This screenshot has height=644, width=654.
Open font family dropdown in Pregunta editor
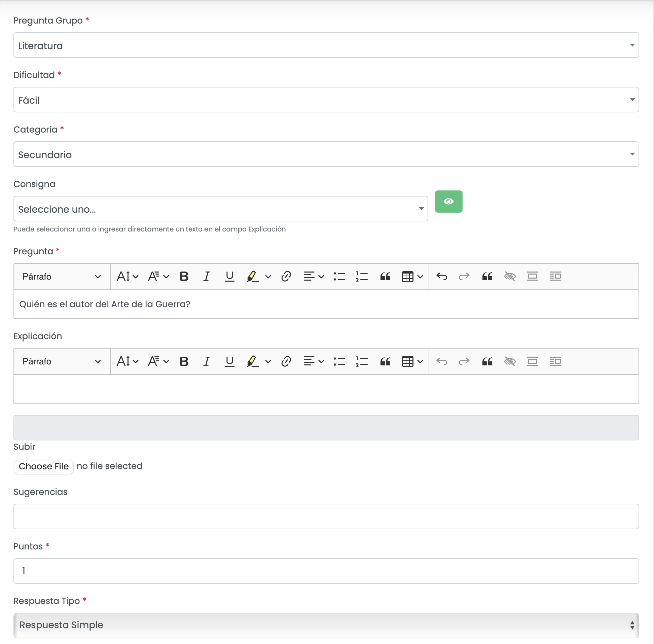[x=158, y=277]
